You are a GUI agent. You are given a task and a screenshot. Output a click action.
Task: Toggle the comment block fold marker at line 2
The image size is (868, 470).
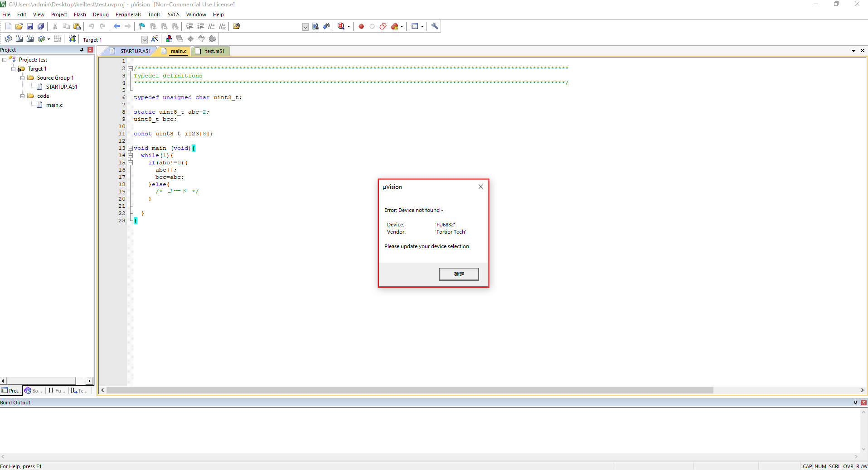(130, 68)
